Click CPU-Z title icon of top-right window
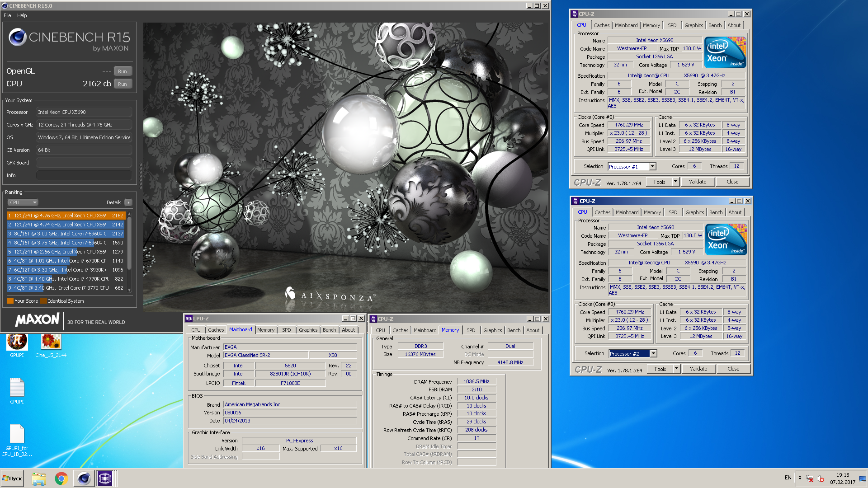The width and height of the screenshot is (868, 488). [x=574, y=14]
